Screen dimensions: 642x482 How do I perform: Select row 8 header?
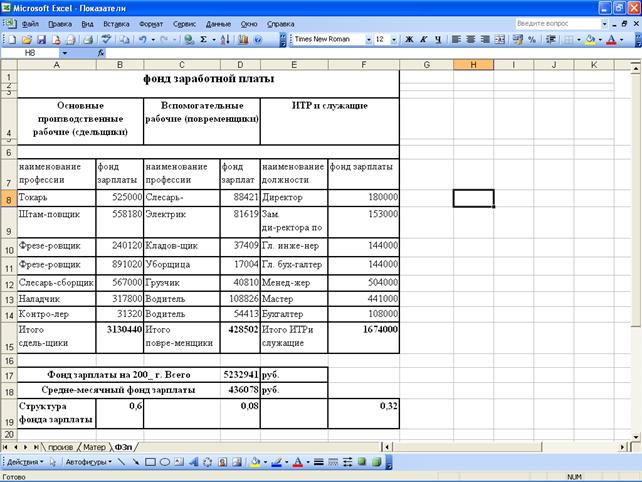coord(9,200)
